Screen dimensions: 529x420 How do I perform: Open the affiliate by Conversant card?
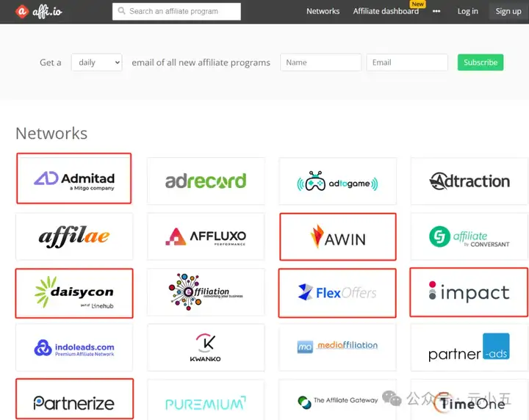tap(469, 236)
